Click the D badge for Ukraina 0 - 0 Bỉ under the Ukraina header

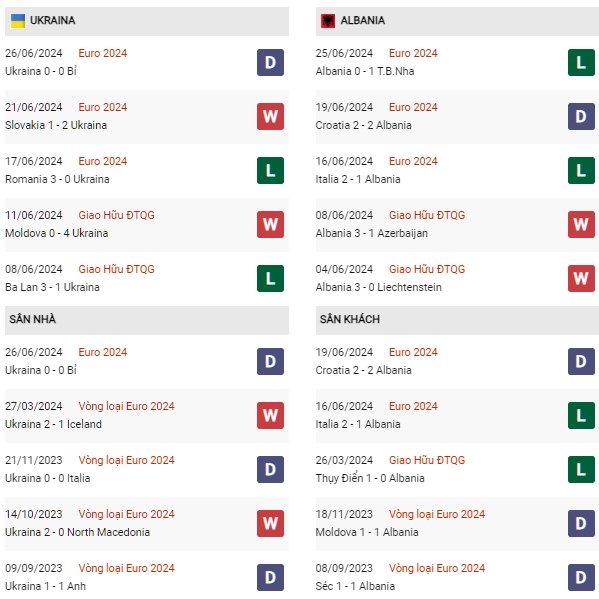(270, 62)
